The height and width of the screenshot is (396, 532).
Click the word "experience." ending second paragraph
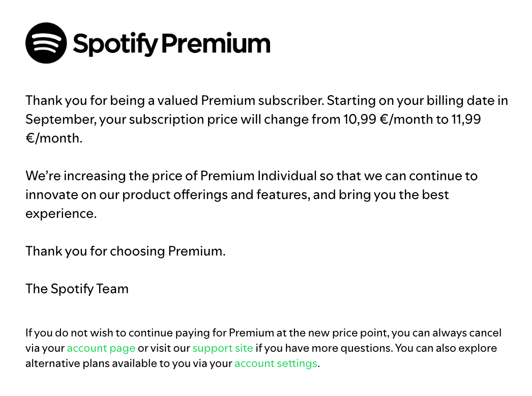pos(61,214)
